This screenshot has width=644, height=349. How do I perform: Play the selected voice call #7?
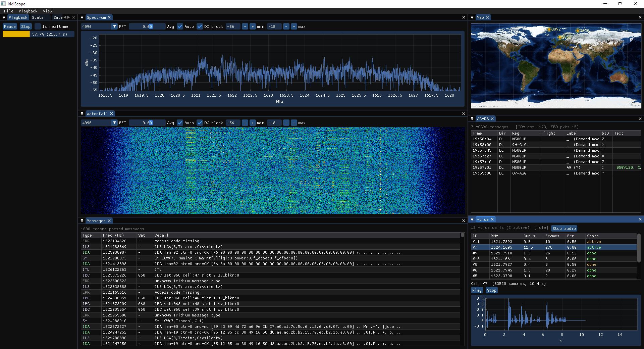(x=477, y=290)
